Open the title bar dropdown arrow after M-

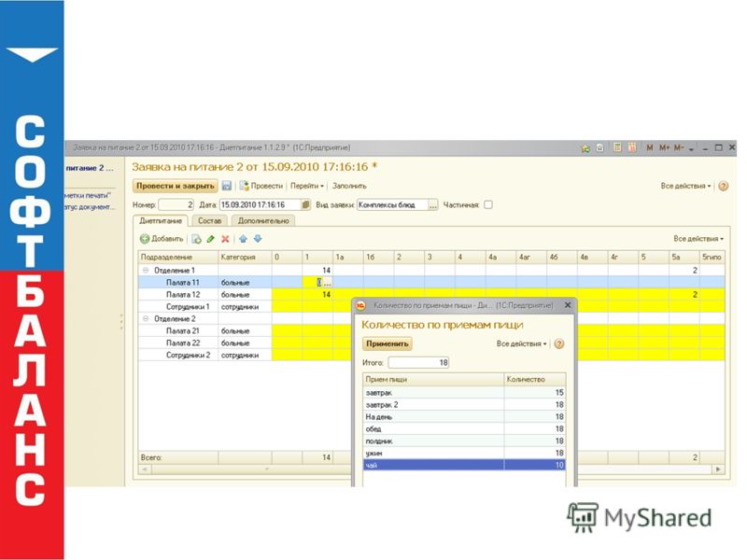[x=691, y=148]
